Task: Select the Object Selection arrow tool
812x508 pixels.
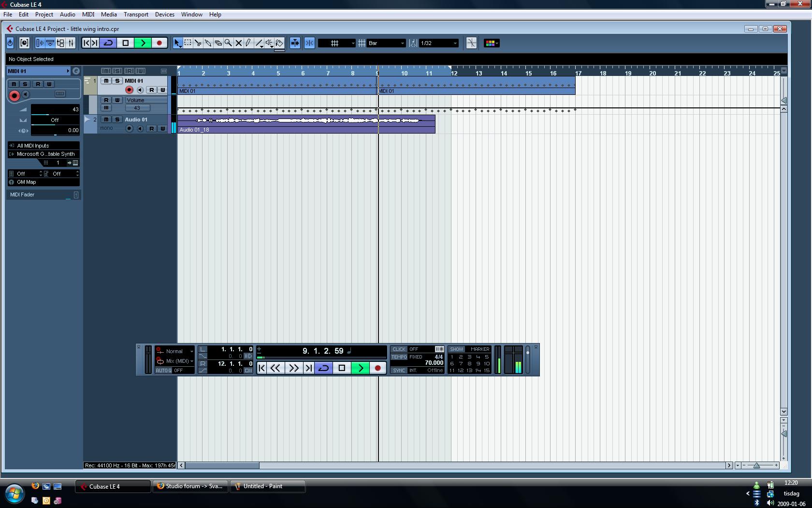Action: pos(177,43)
